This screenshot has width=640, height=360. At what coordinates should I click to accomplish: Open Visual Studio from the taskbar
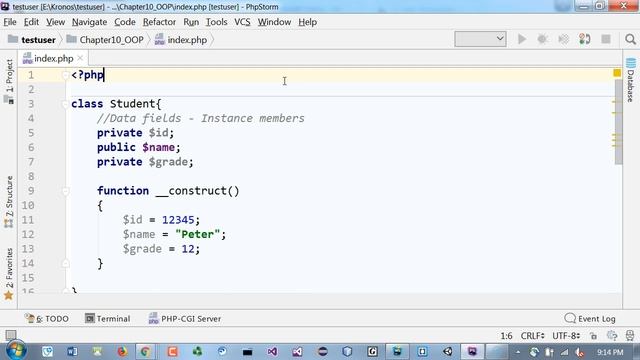272,351
